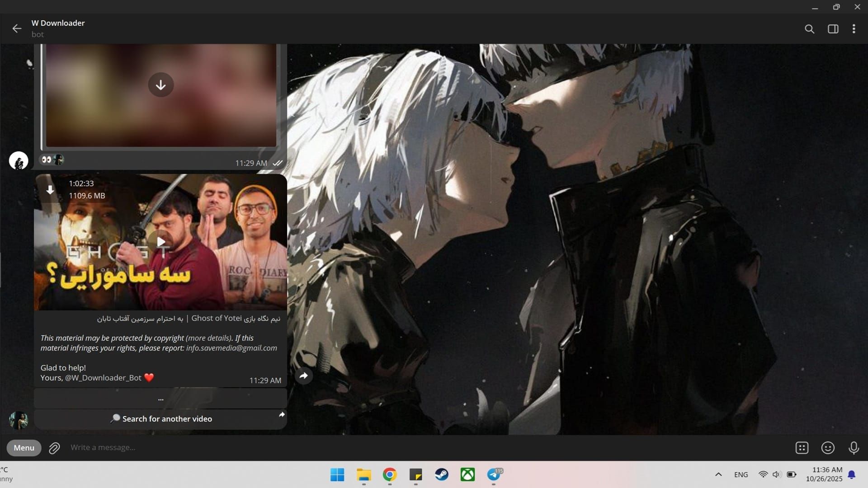The width and height of the screenshot is (868, 488).
Task: Attach a file with the paperclip icon
Action: point(54,448)
